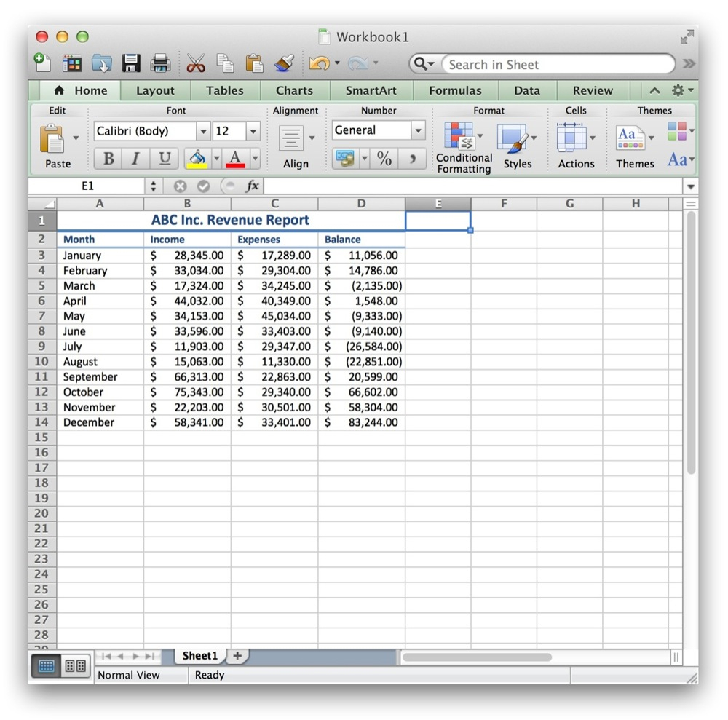Open Conditional Formatting options

(x=463, y=143)
